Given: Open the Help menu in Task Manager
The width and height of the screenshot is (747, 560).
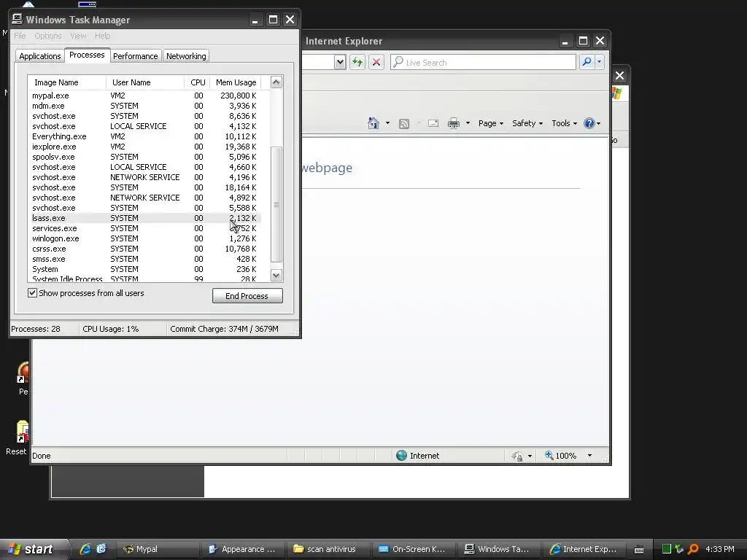Looking at the screenshot, I should pos(102,36).
